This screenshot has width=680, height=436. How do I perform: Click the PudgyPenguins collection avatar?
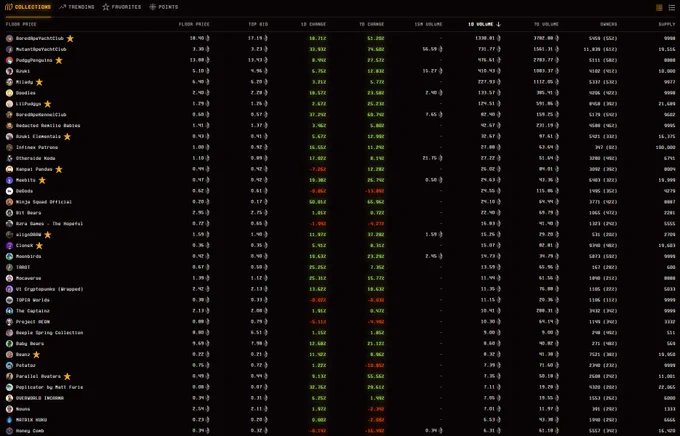point(10,60)
